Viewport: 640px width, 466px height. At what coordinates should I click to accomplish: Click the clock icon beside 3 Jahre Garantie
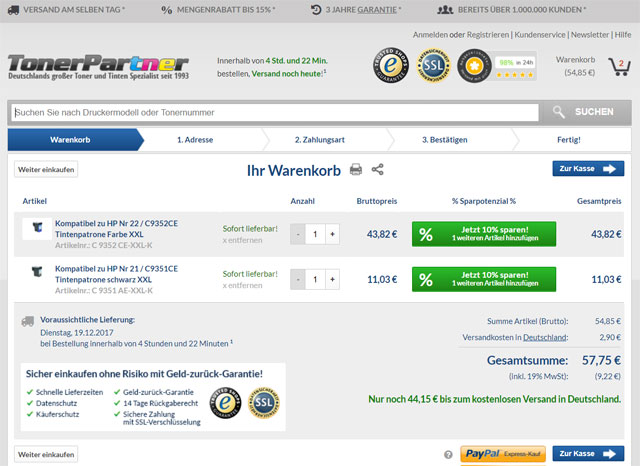point(316,10)
